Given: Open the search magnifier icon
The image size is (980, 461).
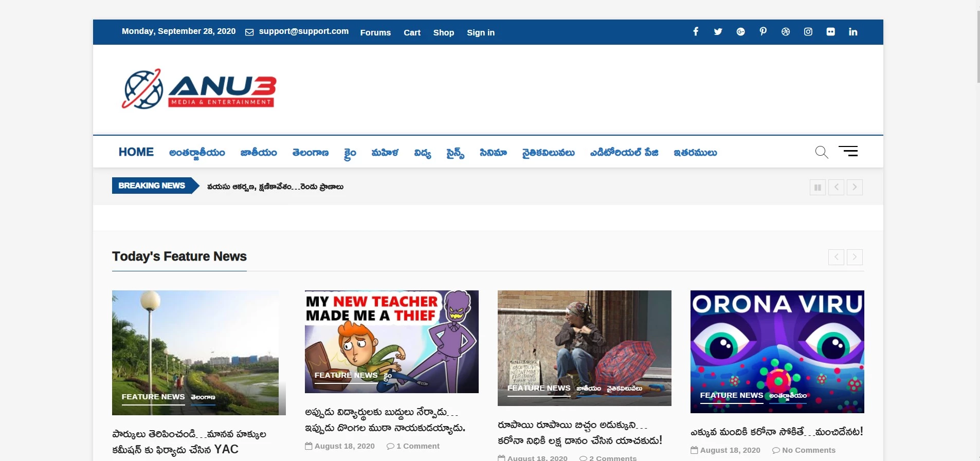Looking at the screenshot, I should click(822, 152).
